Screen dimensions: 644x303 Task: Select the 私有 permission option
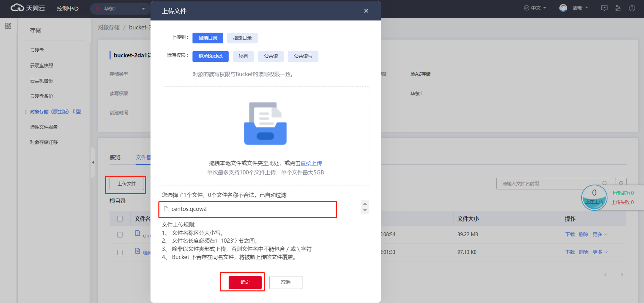[243, 56]
